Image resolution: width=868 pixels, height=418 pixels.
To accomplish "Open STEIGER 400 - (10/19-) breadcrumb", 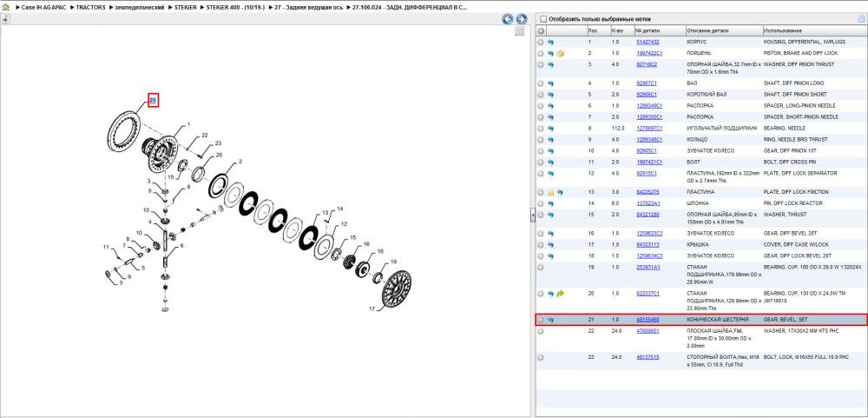I will (x=234, y=9).
